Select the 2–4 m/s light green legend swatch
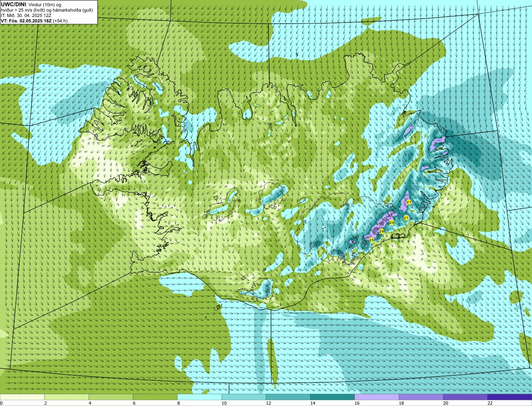This screenshot has height=406, width=532. coord(66,397)
